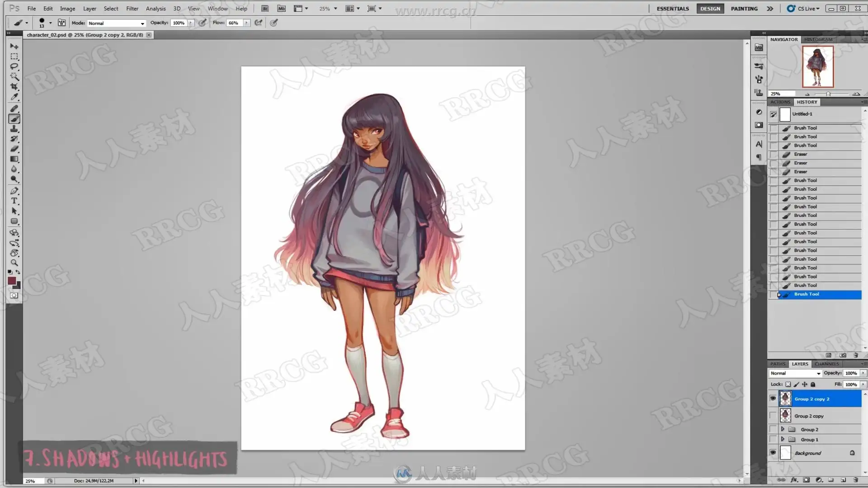
Task: Hide the Group 2 copy 2 layer
Action: pos(773,399)
